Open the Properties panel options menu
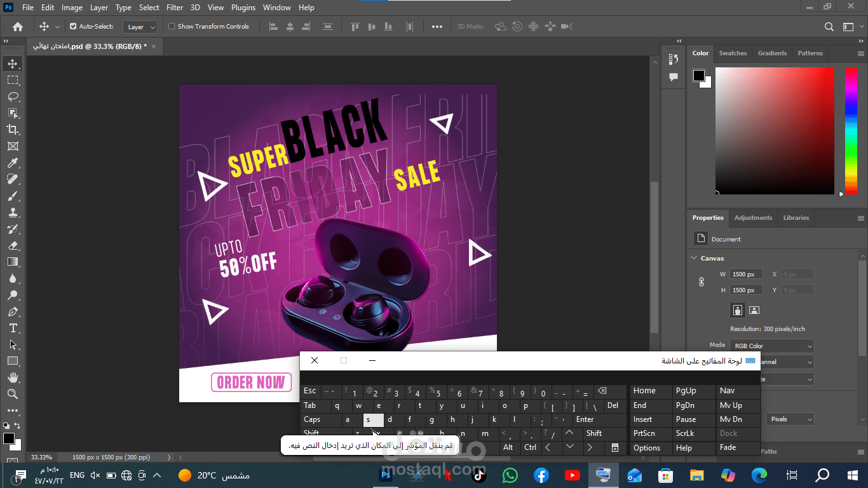 tap(861, 218)
